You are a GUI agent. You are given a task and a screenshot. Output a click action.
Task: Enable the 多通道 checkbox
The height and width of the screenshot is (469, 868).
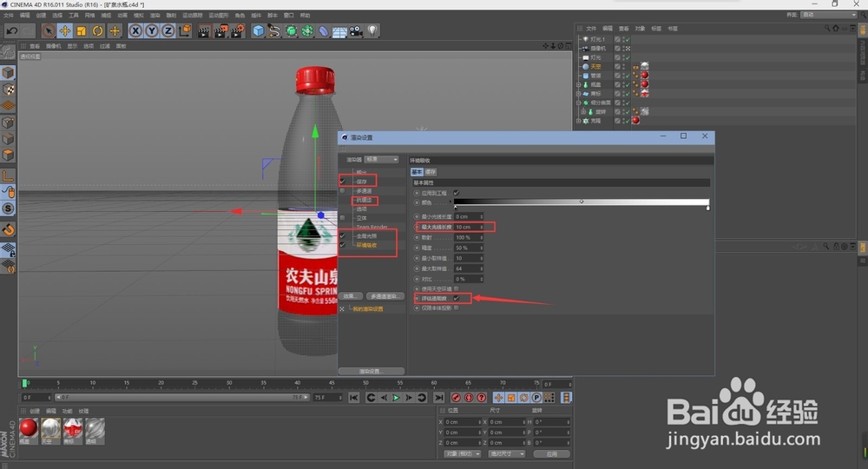pos(342,190)
